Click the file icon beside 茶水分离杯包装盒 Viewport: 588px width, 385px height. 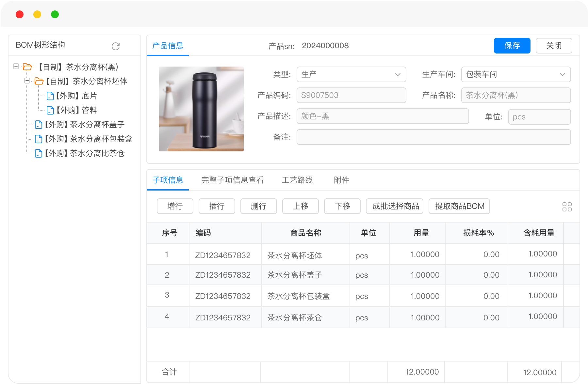tap(39, 139)
